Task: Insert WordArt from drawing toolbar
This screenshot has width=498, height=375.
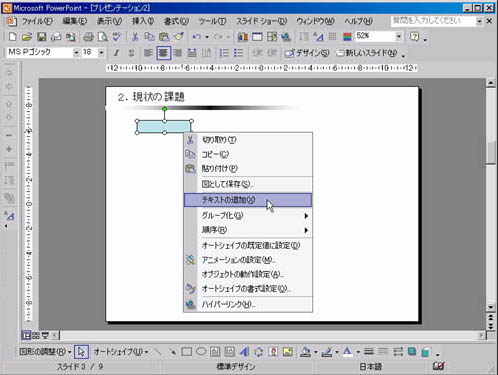Action: coord(244,352)
